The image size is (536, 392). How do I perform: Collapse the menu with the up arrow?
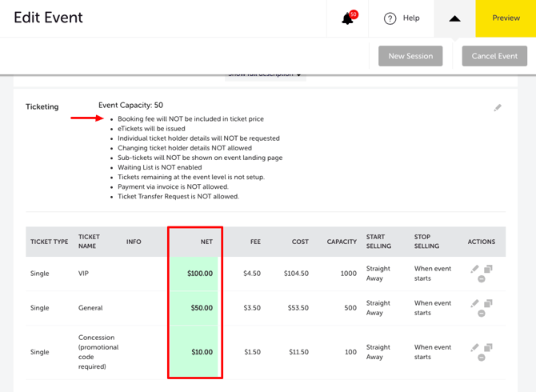[x=454, y=18]
